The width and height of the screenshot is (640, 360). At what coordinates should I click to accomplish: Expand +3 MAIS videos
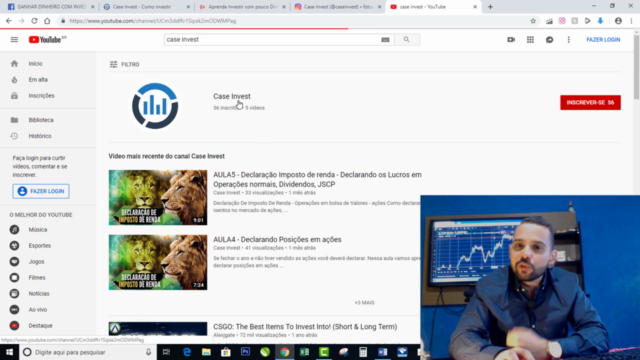364,302
